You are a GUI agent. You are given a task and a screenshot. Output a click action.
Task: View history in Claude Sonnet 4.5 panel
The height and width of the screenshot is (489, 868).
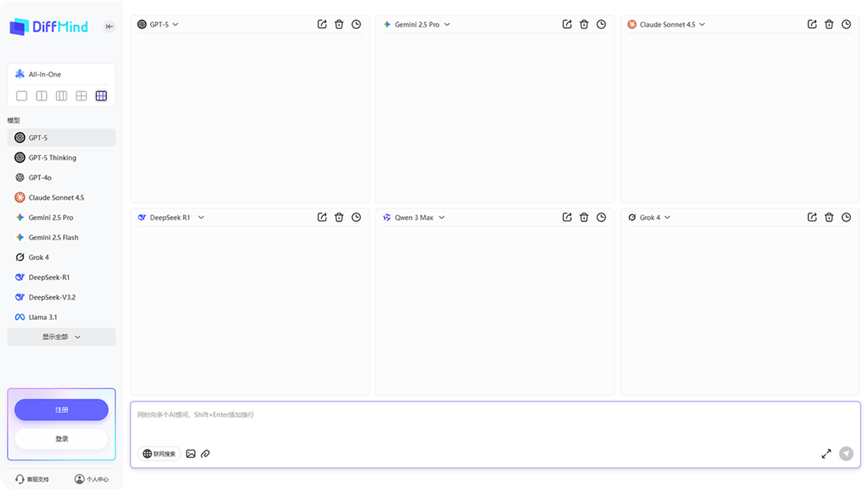click(x=846, y=24)
